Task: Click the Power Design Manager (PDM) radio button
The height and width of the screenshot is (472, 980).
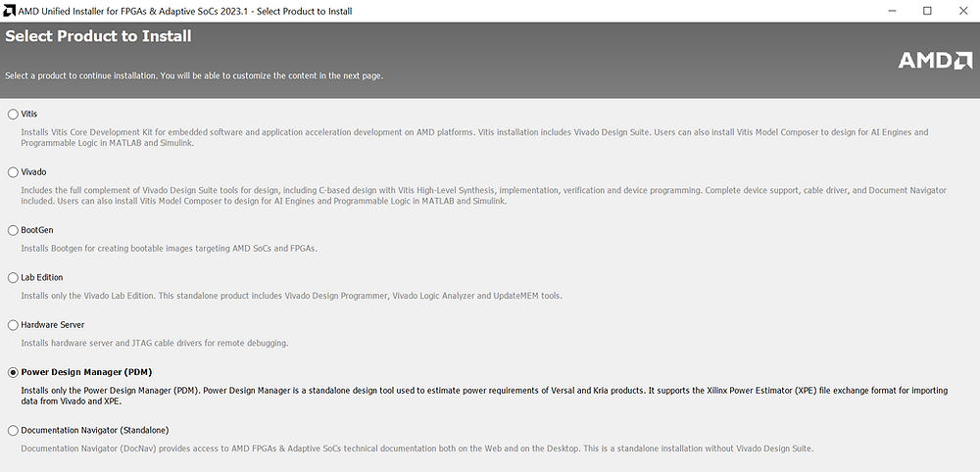Action: pos(13,373)
